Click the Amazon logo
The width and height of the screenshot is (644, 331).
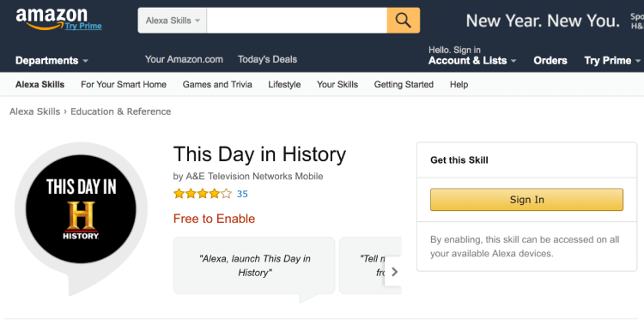coord(52,19)
